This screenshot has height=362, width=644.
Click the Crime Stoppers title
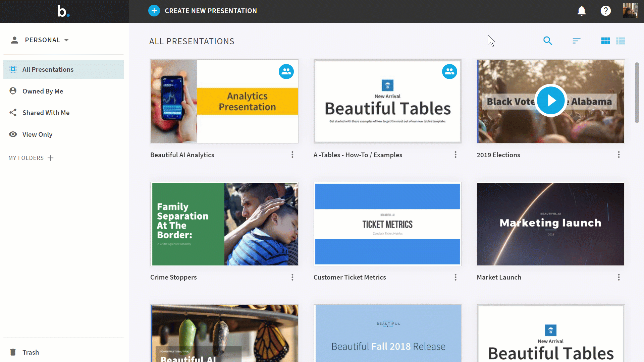(x=173, y=277)
